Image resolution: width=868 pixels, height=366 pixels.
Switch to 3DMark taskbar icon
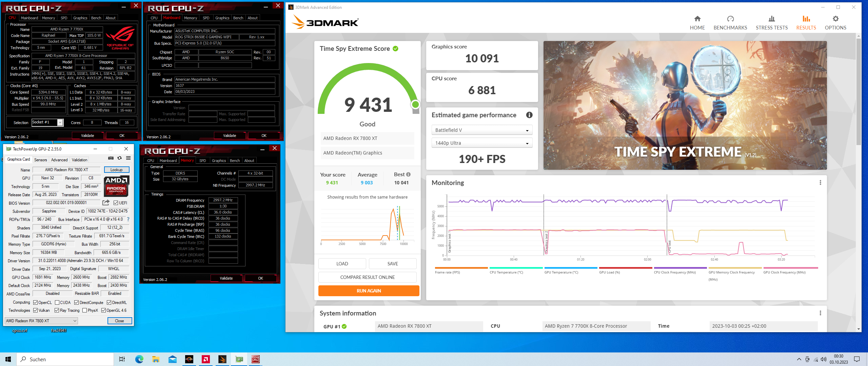(222, 359)
